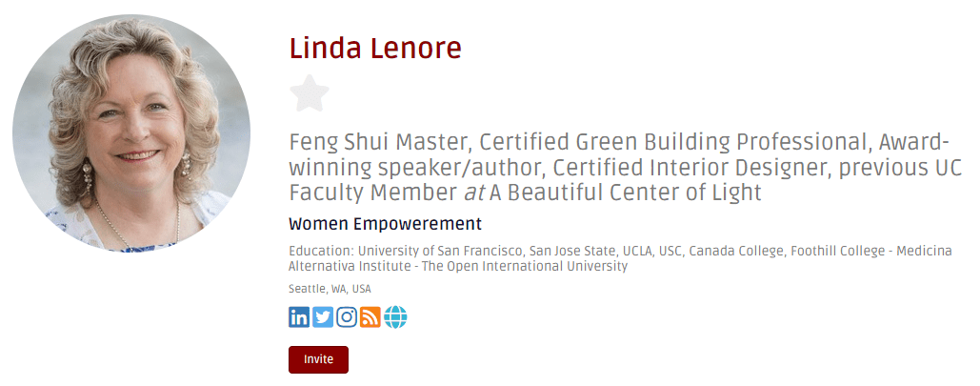Click the Seattle, WA, USA location
This screenshot has height=386, width=980.
330,289
